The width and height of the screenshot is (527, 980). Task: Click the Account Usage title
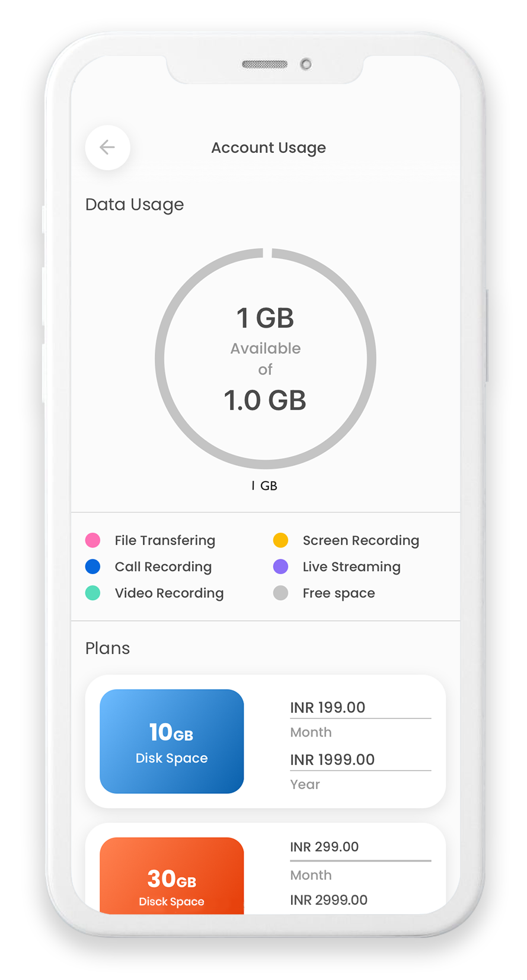[269, 148]
